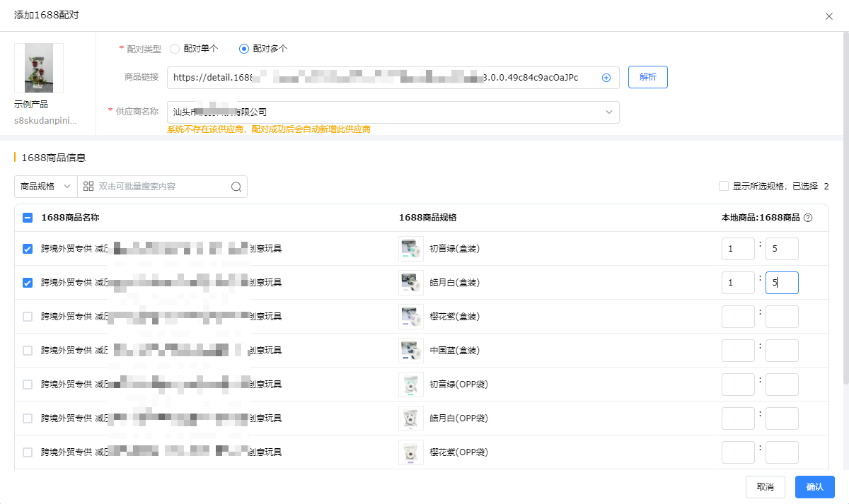The width and height of the screenshot is (849, 504).
Task: Click the batch search grid icon
Action: [x=88, y=187]
